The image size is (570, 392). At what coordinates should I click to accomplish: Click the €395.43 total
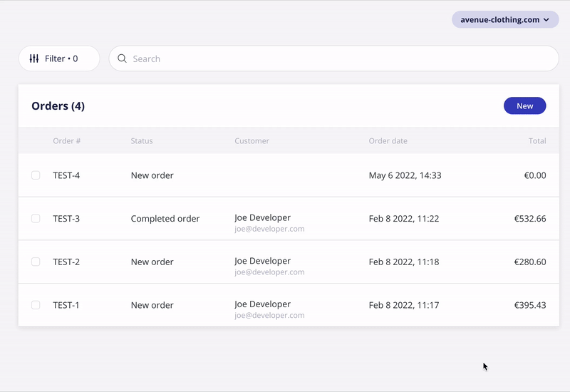pos(530,305)
